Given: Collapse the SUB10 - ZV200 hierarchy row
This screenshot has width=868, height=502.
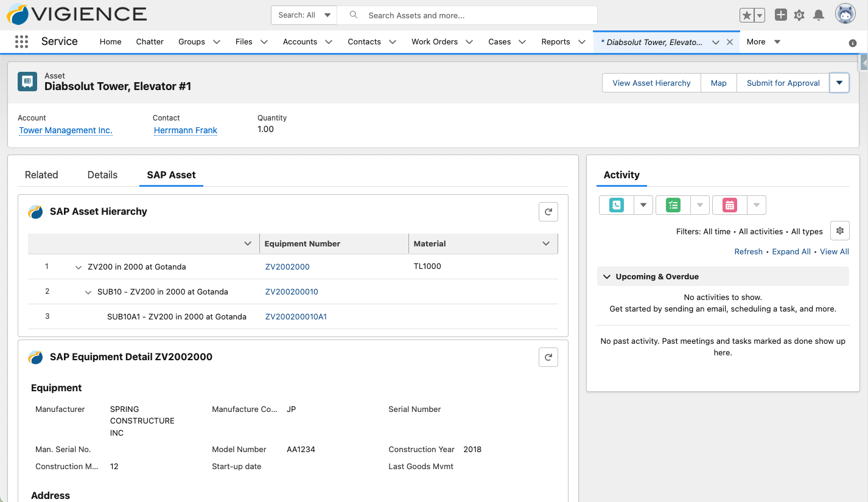Looking at the screenshot, I should 88,292.
